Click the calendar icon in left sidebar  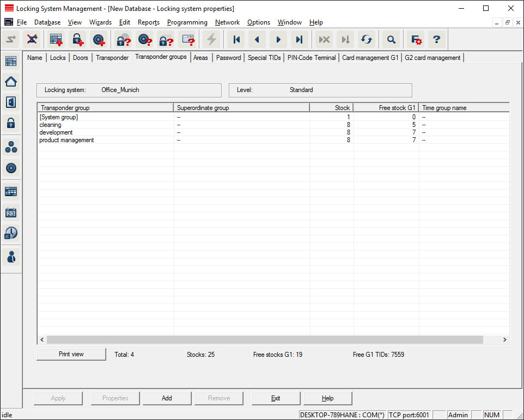(x=11, y=212)
